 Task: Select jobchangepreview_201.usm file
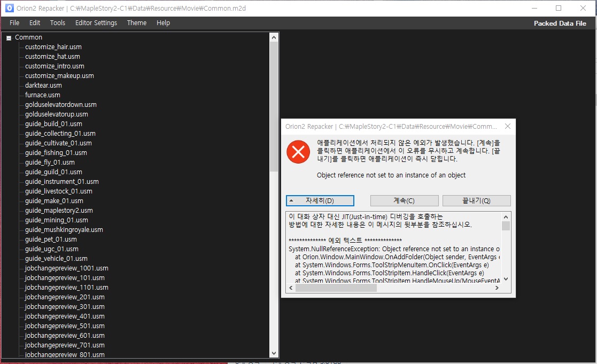click(65, 297)
